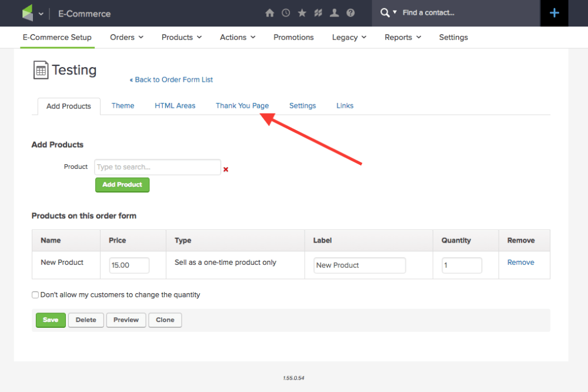The height and width of the screenshot is (392, 588).
Task: Switch to the order form Settings tab
Action: [x=303, y=105]
